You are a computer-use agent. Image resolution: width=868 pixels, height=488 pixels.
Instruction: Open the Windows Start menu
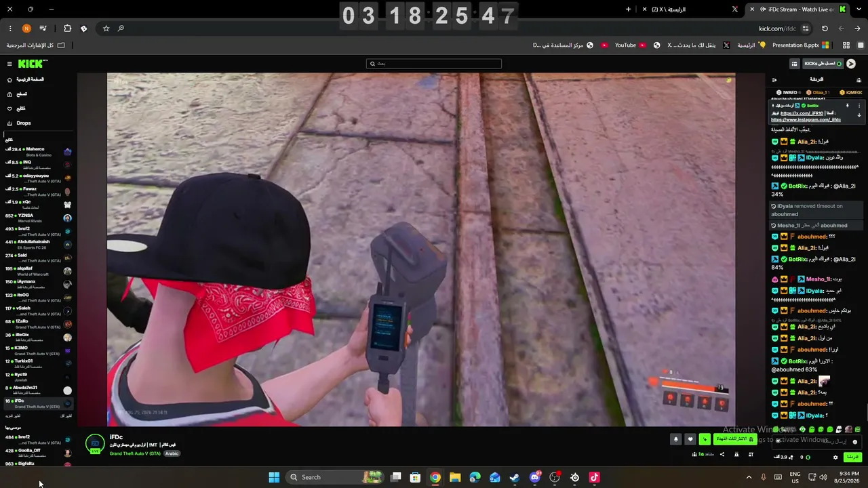point(274,477)
